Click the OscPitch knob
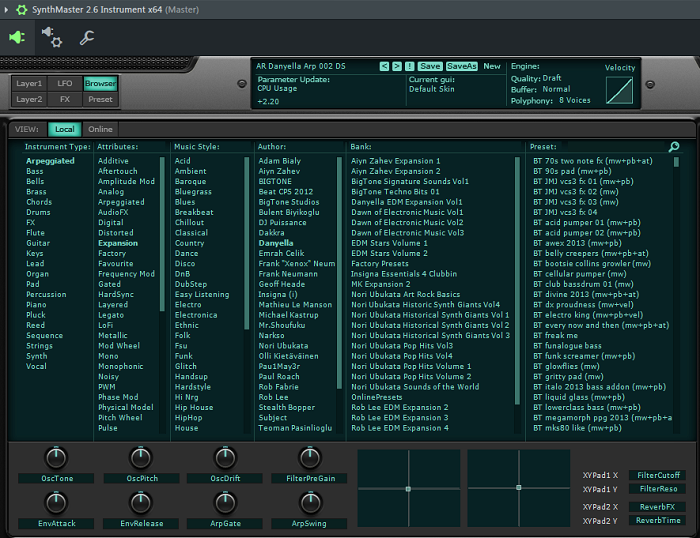700x538 pixels. (x=141, y=458)
